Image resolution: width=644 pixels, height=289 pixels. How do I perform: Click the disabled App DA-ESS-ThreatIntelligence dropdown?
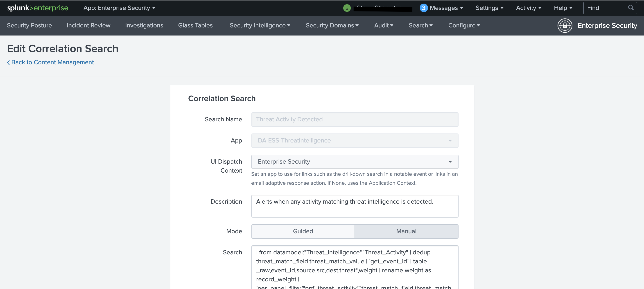(355, 140)
